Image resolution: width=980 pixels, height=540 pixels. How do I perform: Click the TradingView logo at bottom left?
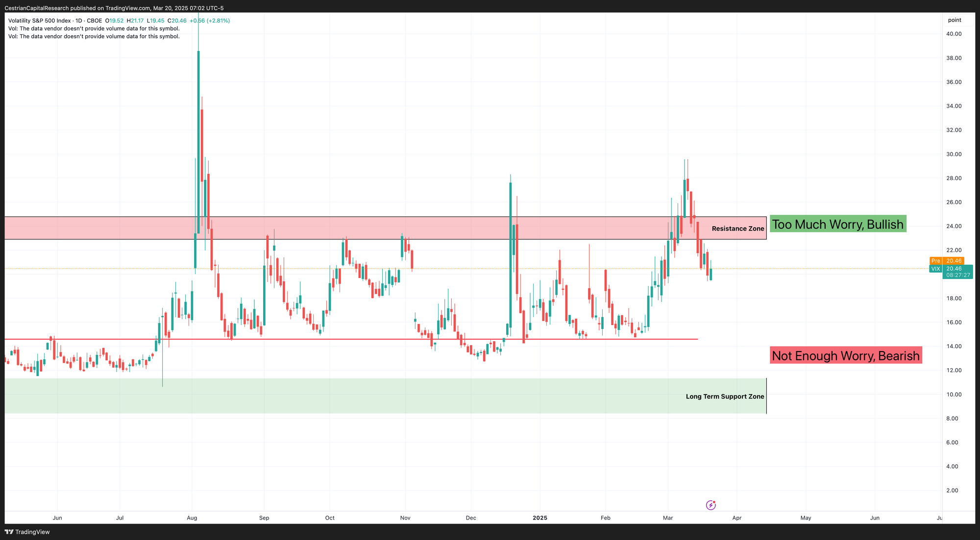point(27,532)
